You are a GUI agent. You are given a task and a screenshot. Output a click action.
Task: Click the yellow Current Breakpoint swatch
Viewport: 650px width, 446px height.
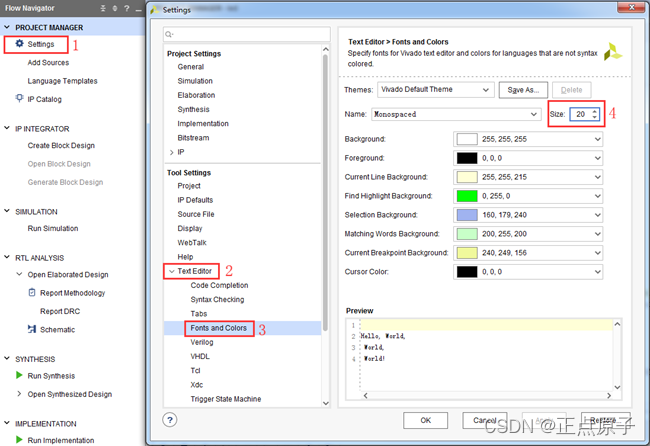(467, 253)
